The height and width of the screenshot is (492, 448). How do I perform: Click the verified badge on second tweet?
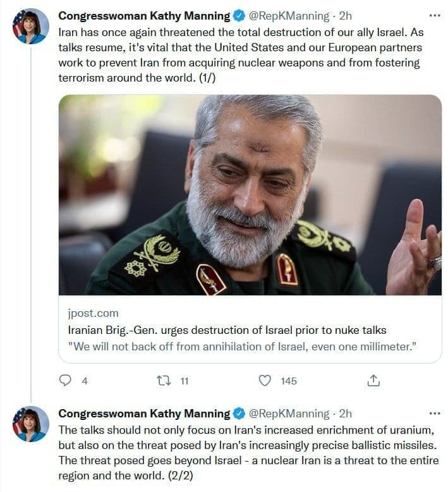pos(239,414)
